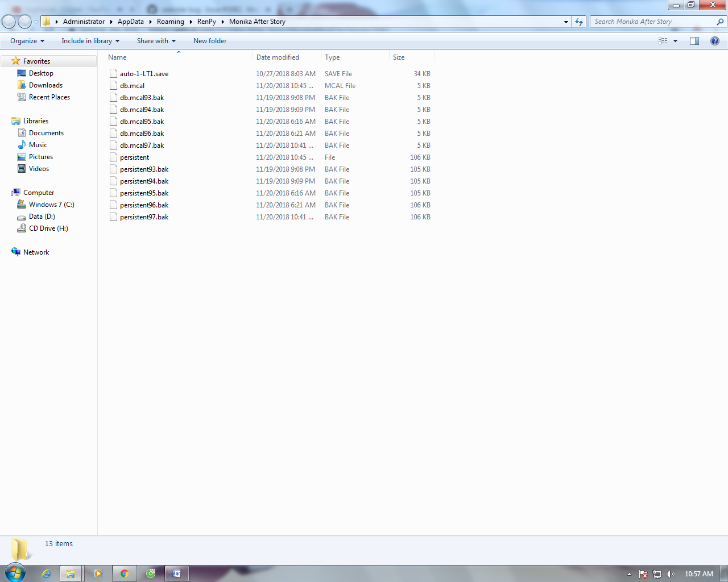Open Data (D:) drive
This screenshot has width=728, height=582.
click(x=42, y=217)
